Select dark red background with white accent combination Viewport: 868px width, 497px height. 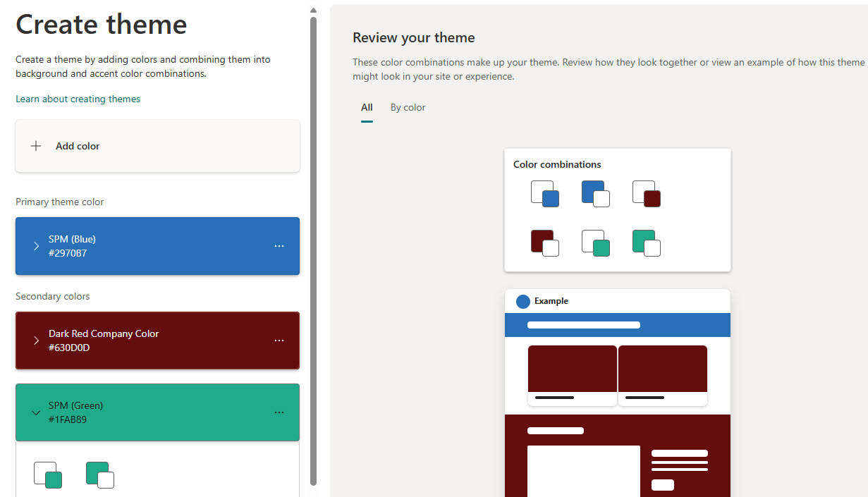tap(545, 243)
